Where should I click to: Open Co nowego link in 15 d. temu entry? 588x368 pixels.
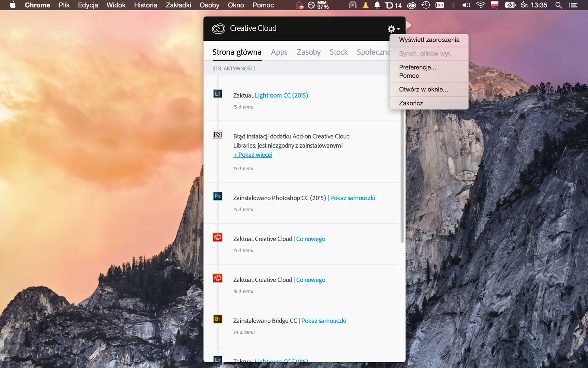[x=310, y=239]
